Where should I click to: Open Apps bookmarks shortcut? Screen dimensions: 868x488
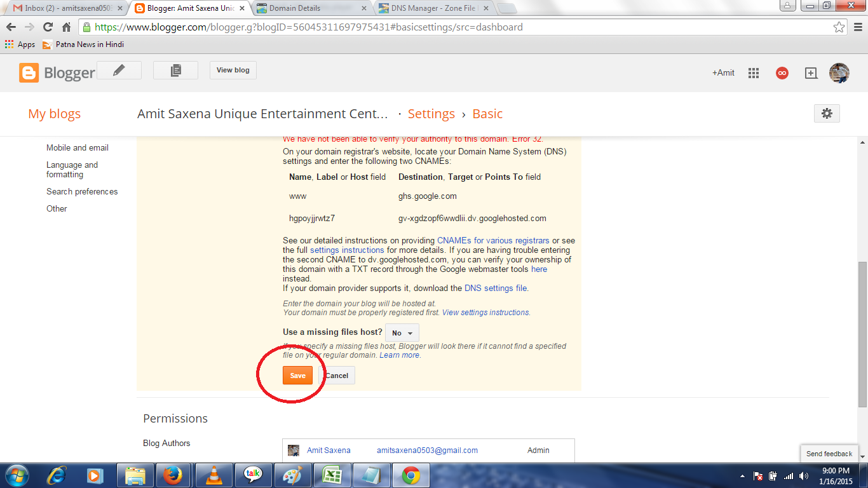20,44
